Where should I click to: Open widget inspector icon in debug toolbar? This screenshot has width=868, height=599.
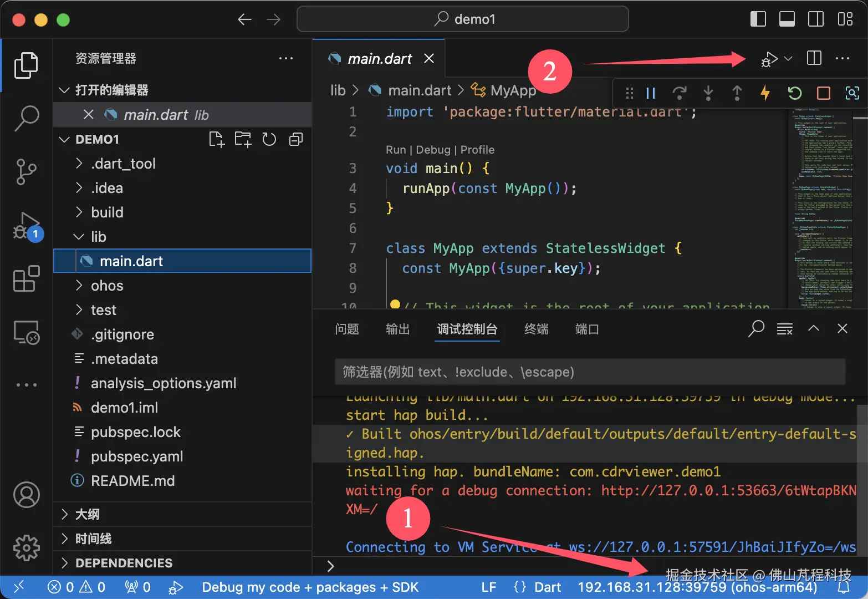[852, 93]
